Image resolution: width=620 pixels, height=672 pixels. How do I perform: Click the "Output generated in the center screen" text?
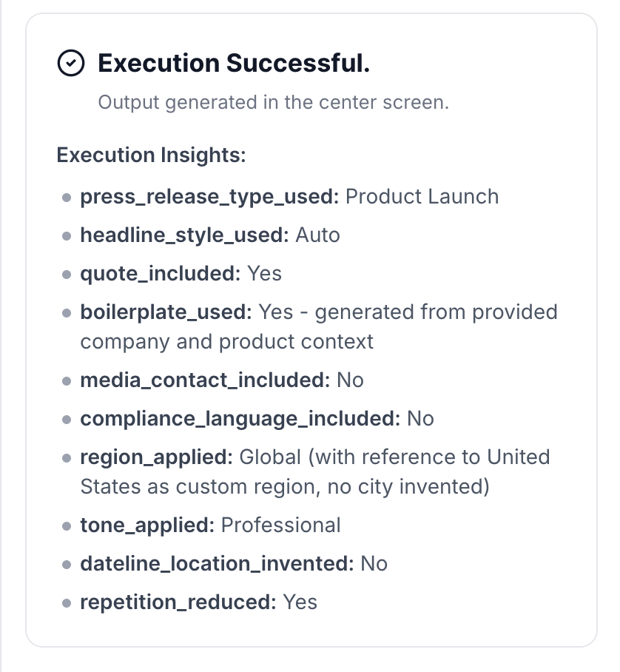[x=273, y=102]
